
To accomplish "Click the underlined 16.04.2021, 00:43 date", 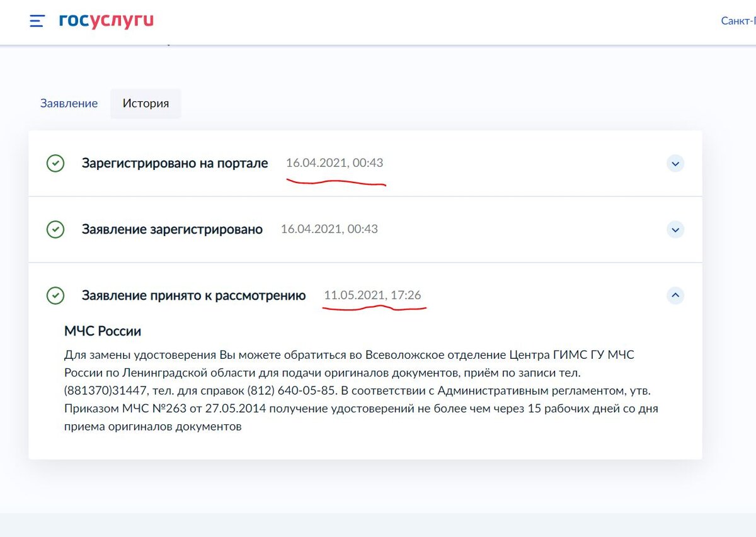I will (x=335, y=163).
